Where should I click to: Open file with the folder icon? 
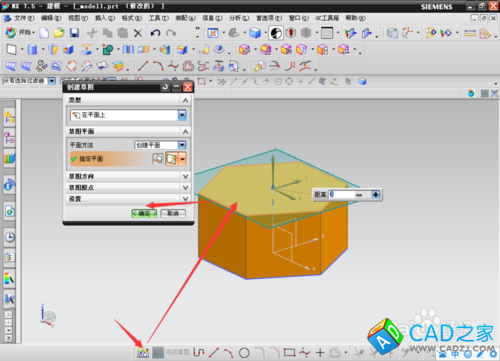tap(59, 33)
